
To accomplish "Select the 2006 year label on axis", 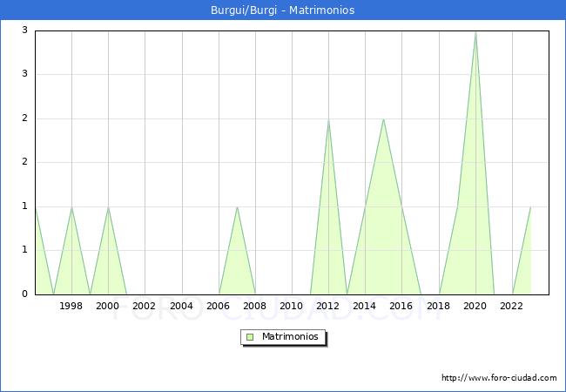I will pyautogui.click(x=219, y=306).
